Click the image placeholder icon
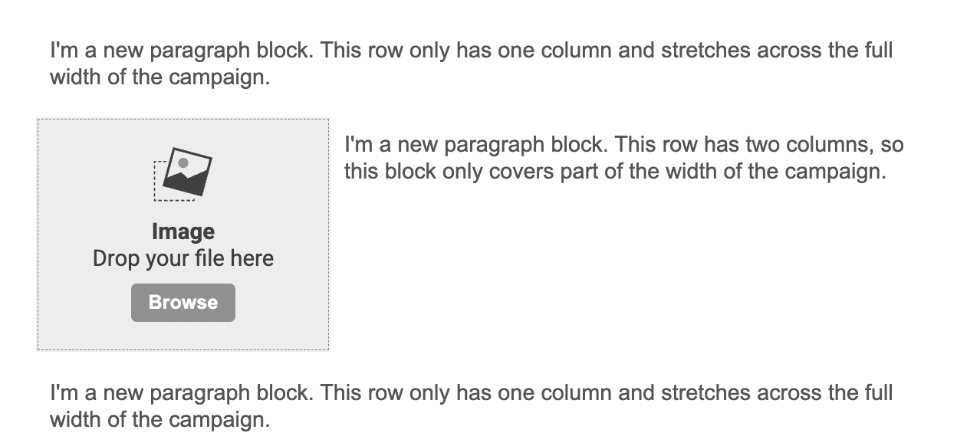 click(183, 174)
